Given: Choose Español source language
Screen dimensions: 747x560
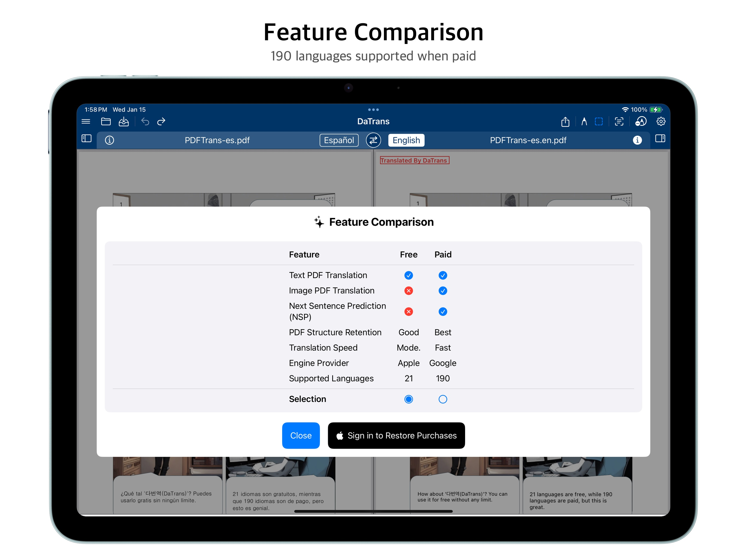Looking at the screenshot, I should [339, 140].
